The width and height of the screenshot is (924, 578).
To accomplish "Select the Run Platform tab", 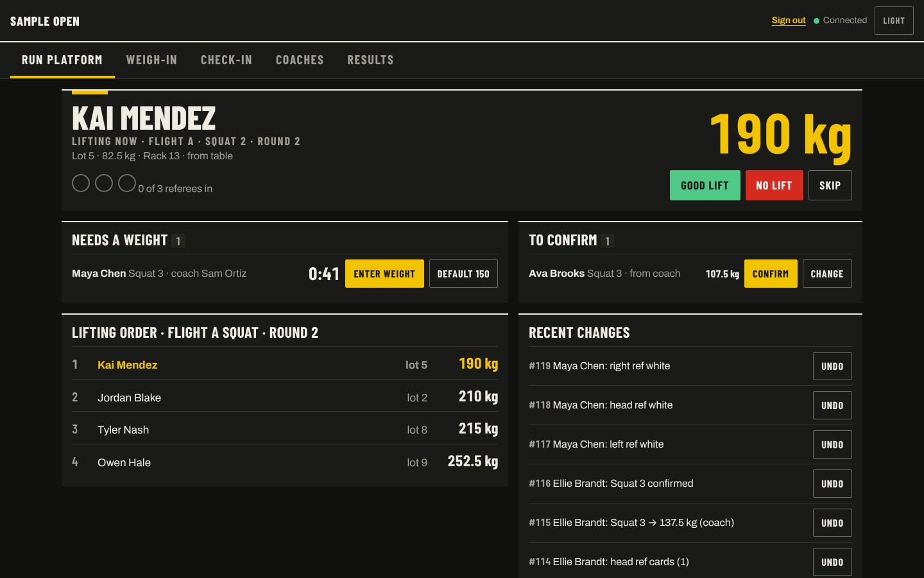I will tap(62, 60).
